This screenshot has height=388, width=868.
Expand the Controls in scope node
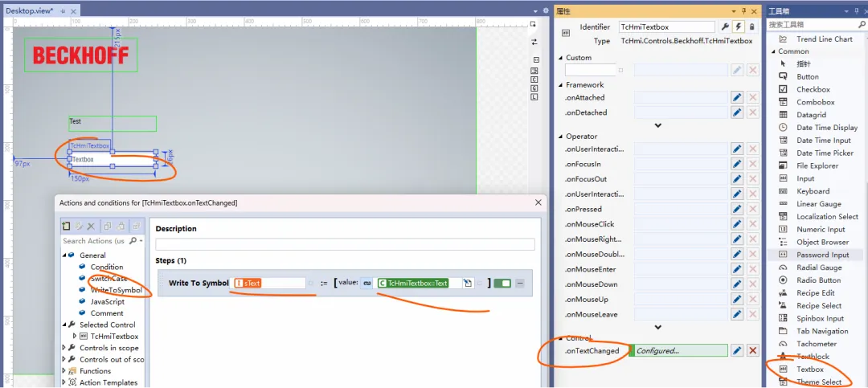64,348
